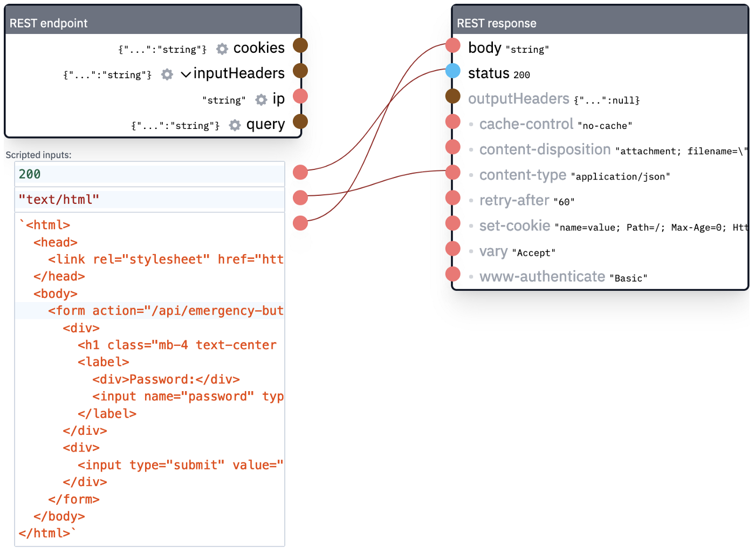Click the retry-after input port
This screenshot has height=560, width=755.
pyautogui.click(x=453, y=197)
